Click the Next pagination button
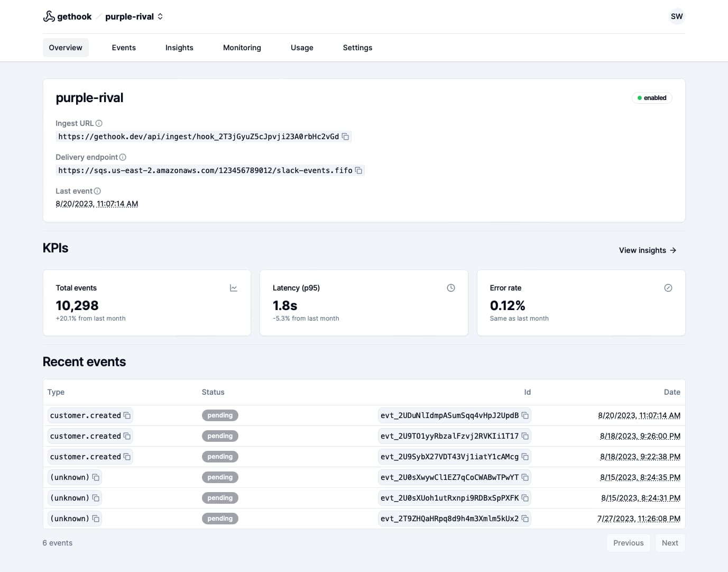728x572 pixels. [x=670, y=542]
